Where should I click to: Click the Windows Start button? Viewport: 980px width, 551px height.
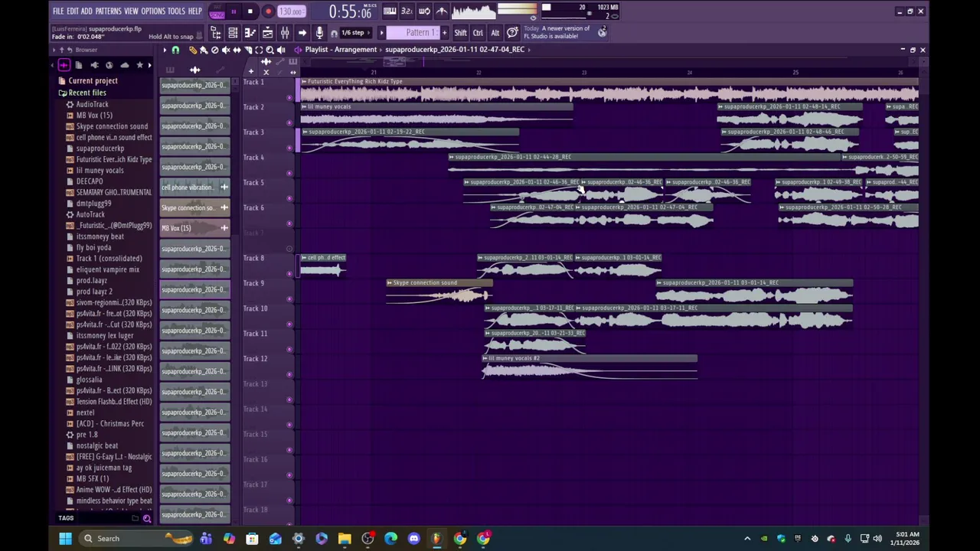click(x=65, y=539)
